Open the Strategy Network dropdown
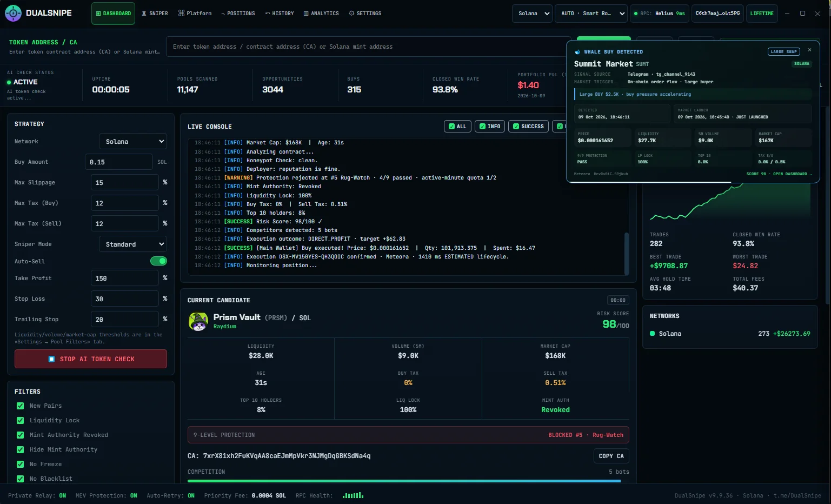Image resolution: width=831 pixels, height=504 pixels. 133,142
